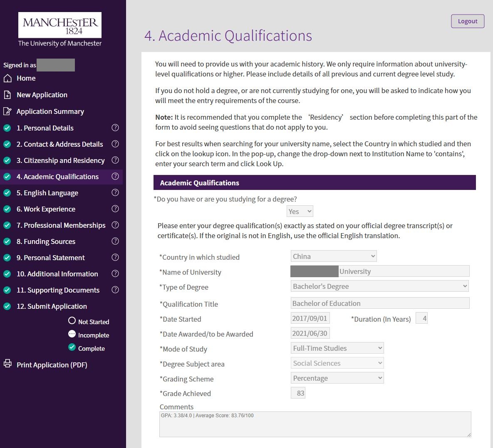Click the Print Application printer icon
Viewport: 493px width, 448px height.
7,364
